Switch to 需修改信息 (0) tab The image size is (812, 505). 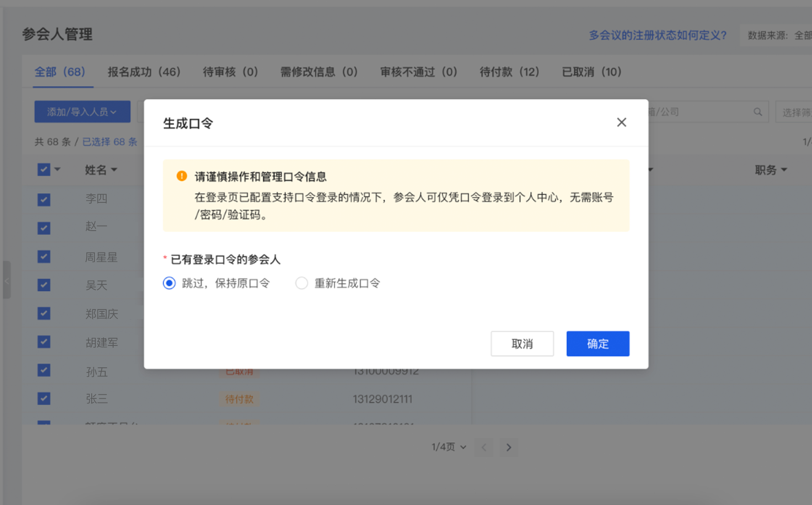point(319,72)
